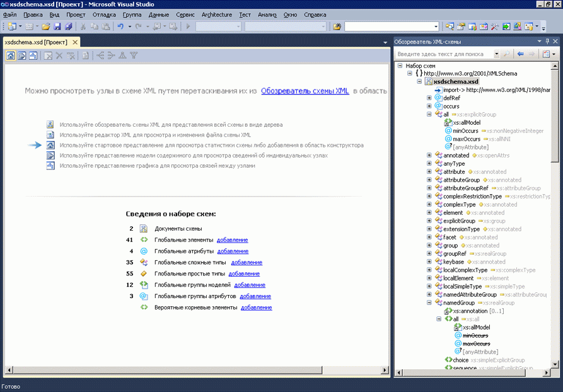Click the Find in Files folder icon
Viewport: 563px width, 392px height.
pos(337,26)
